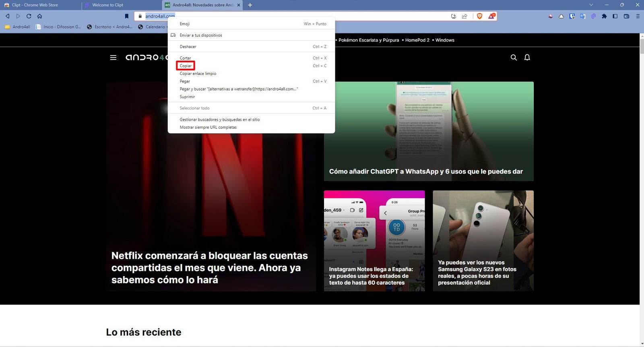Open Brave Rewards triangle icon
This screenshot has width=644, height=347.
(x=491, y=16)
